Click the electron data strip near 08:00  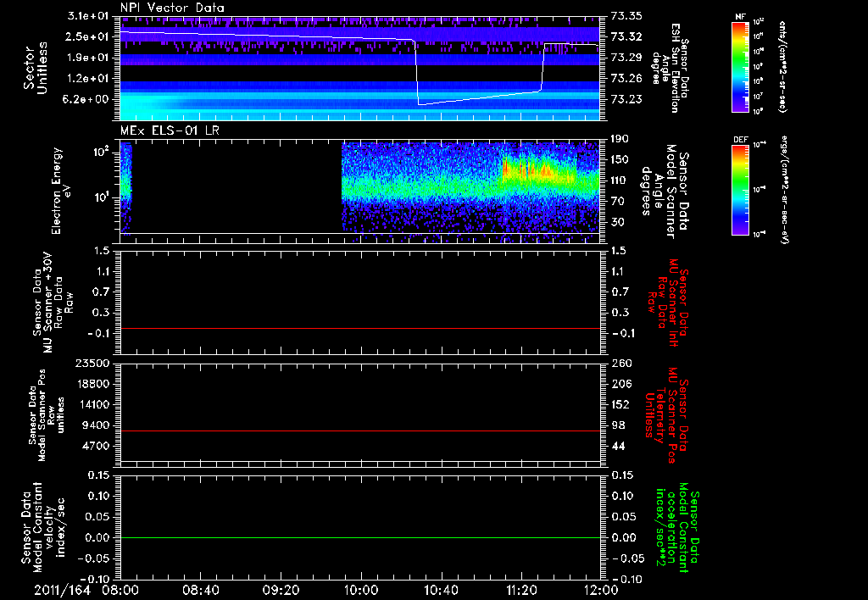pos(126,182)
